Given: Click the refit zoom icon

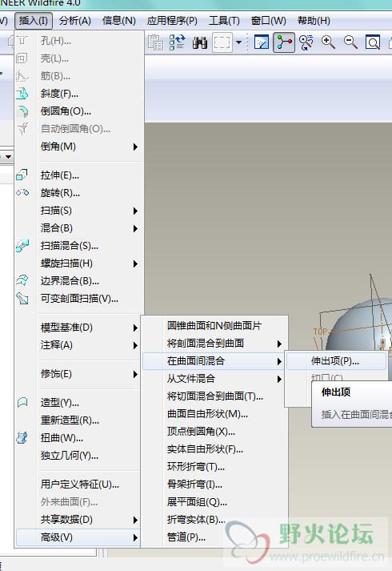Looking at the screenshot, I should [373, 42].
